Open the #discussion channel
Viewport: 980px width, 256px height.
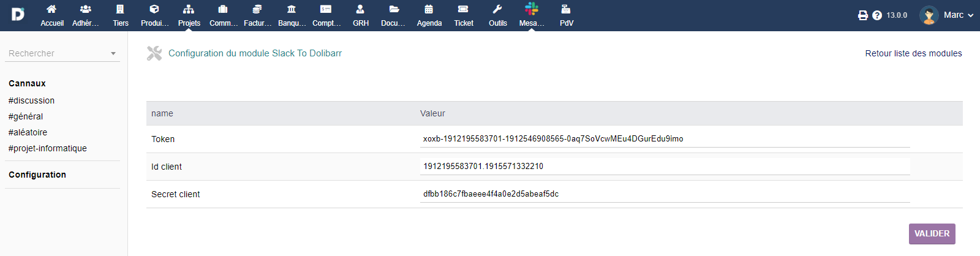point(31,100)
